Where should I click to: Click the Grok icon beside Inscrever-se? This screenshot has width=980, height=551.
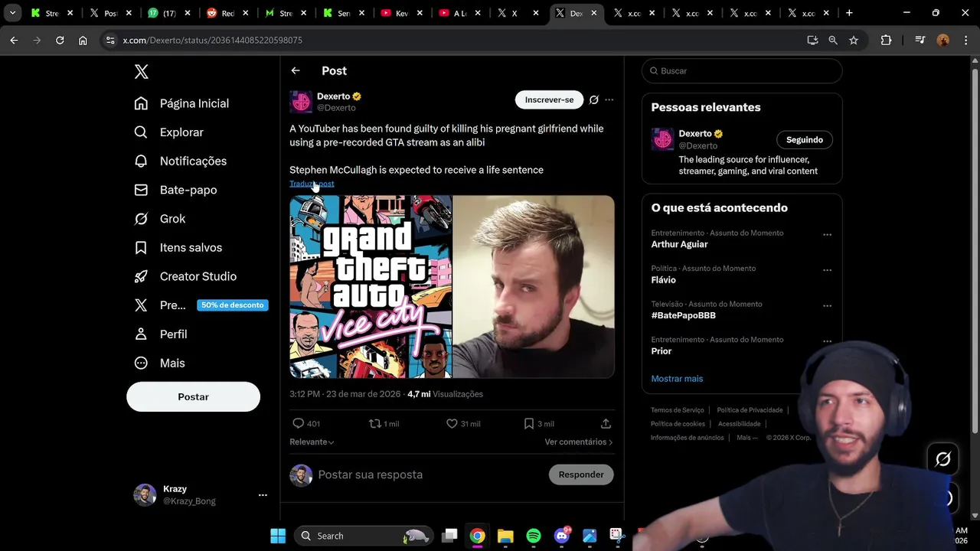tap(593, 99)
